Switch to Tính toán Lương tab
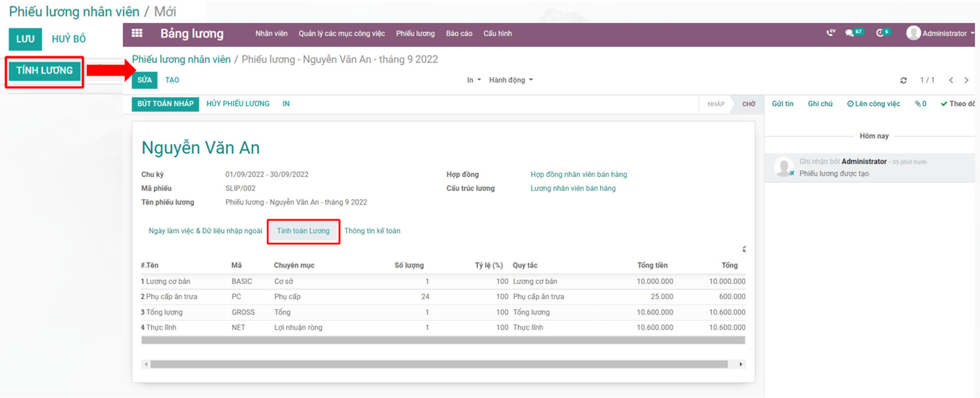The width and height of the screenshot is (980, 398). 303,231
